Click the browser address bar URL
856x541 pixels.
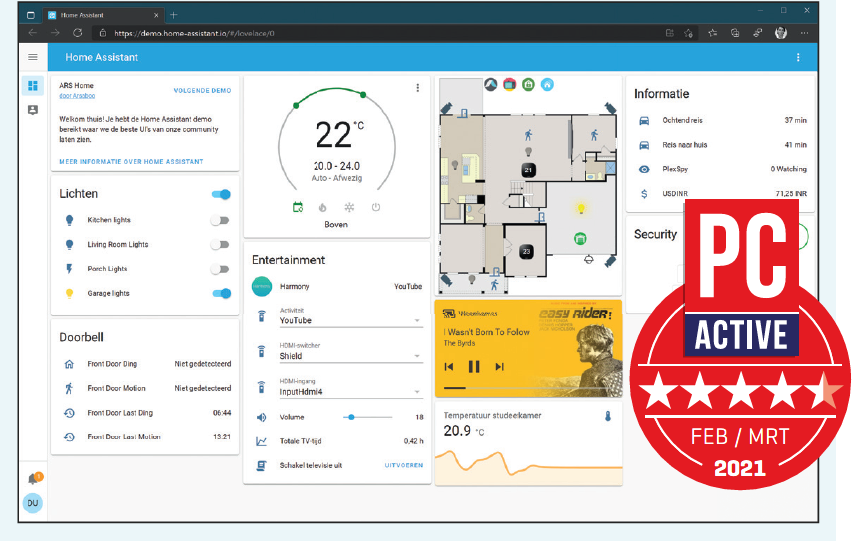point(194,33)
